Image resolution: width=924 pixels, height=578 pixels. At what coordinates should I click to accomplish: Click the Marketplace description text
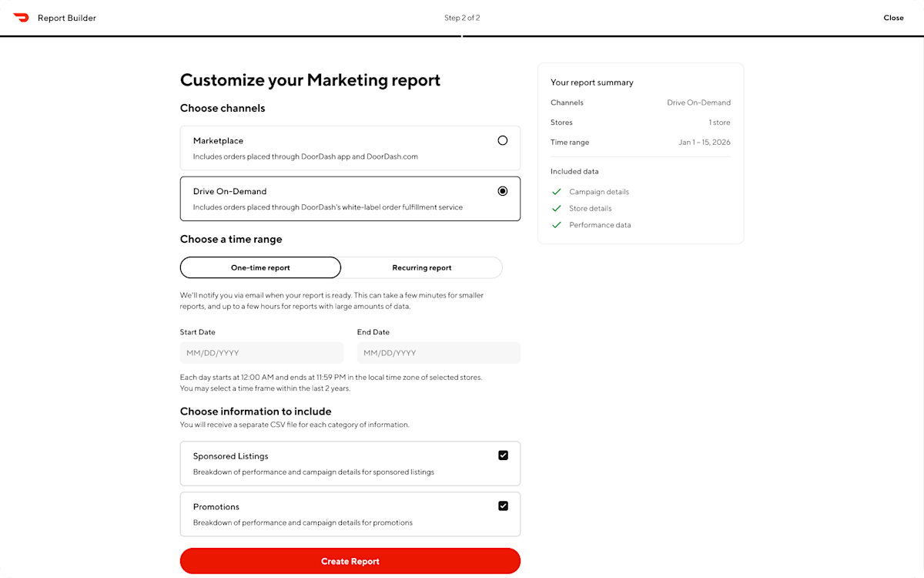point(306,156)
